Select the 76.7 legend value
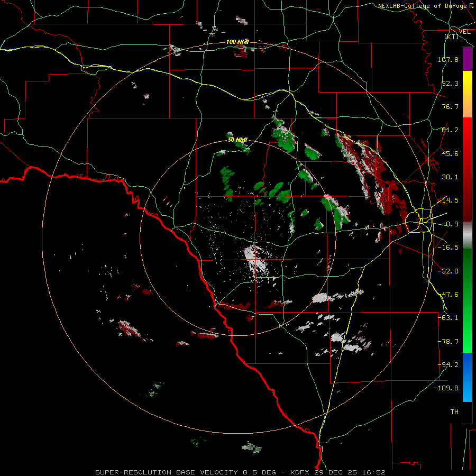Screen dimensions: 476x476 pyautogui.click(x=450, y=106)
